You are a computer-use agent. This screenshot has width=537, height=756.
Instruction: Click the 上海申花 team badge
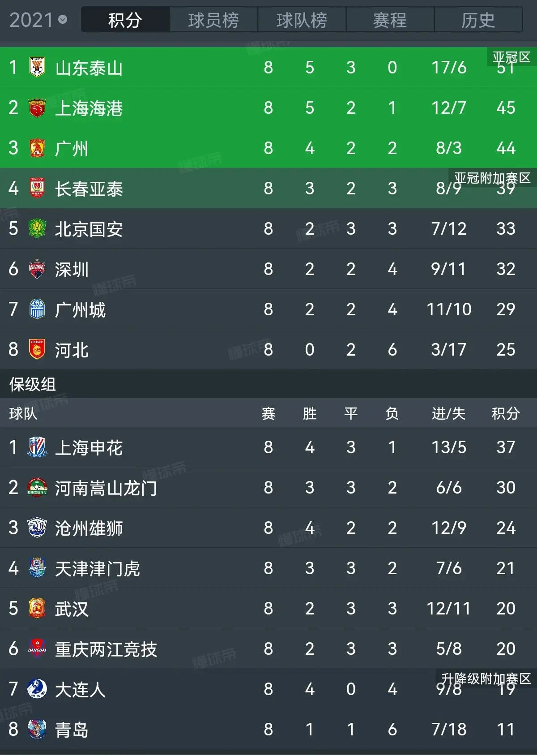pos(37,447)
